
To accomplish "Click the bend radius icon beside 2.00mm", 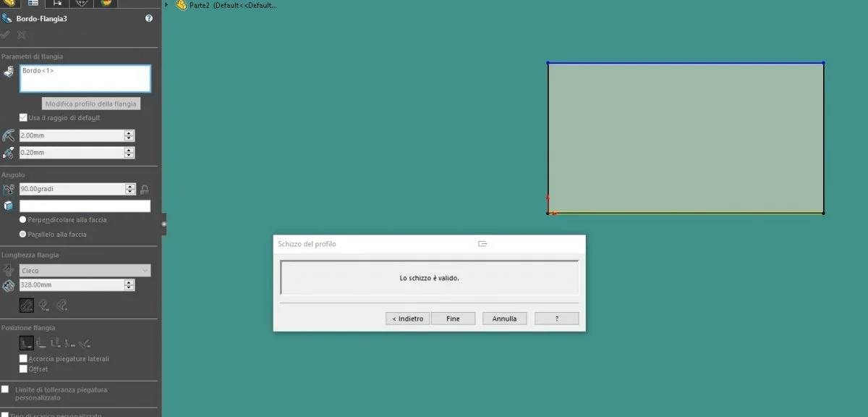I will (9, 135).
